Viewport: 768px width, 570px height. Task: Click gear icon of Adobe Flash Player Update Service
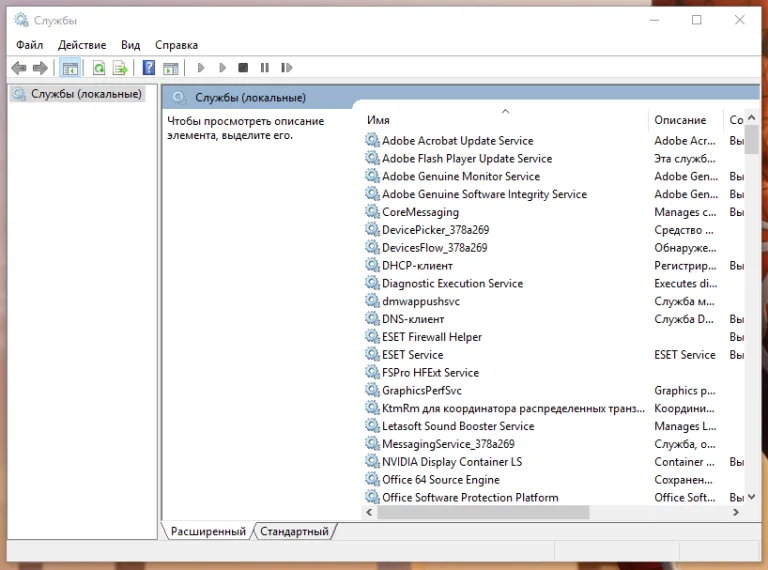click(x=372, y=158)
